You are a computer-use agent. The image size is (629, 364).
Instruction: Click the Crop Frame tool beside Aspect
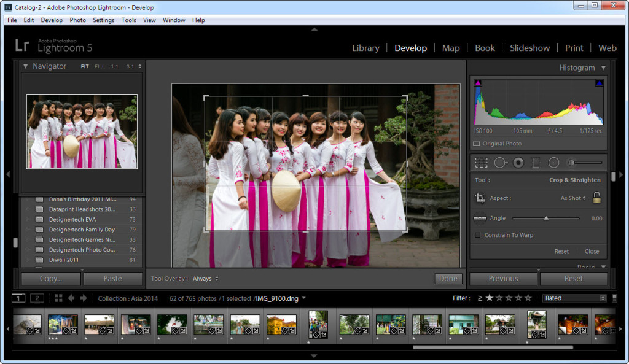click(x=480, y=198)
